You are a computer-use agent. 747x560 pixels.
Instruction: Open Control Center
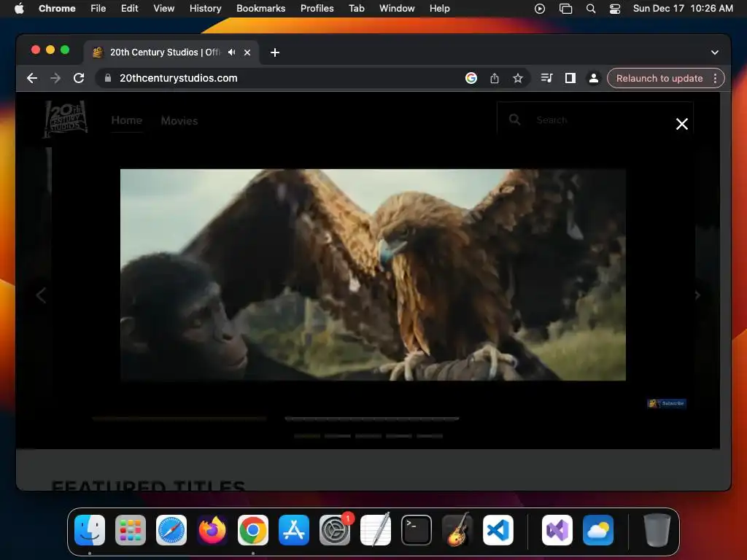pyautogui.click(x=615, y=9)
